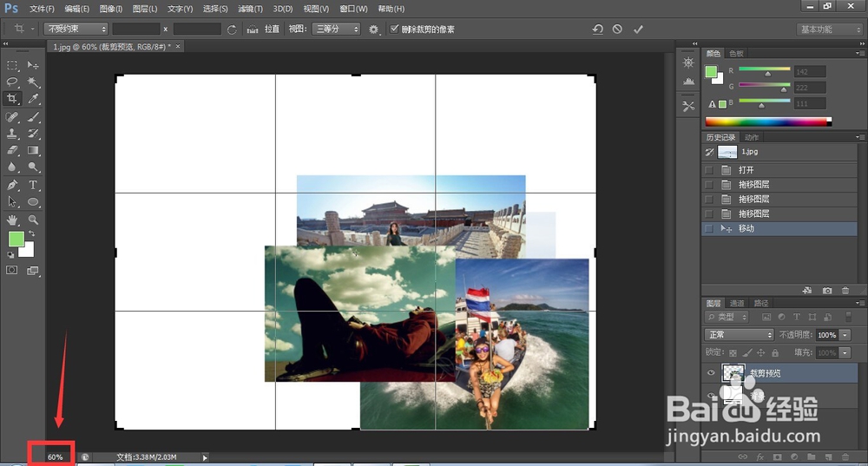868x466 pixels.
Task: Set history brush source at 打开
Action: (x=708, y=170)
